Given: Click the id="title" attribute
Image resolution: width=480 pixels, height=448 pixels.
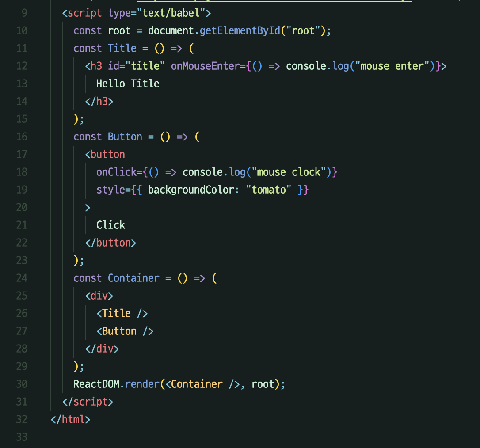Looking at the screenshot, I should [x=136, y=66].
